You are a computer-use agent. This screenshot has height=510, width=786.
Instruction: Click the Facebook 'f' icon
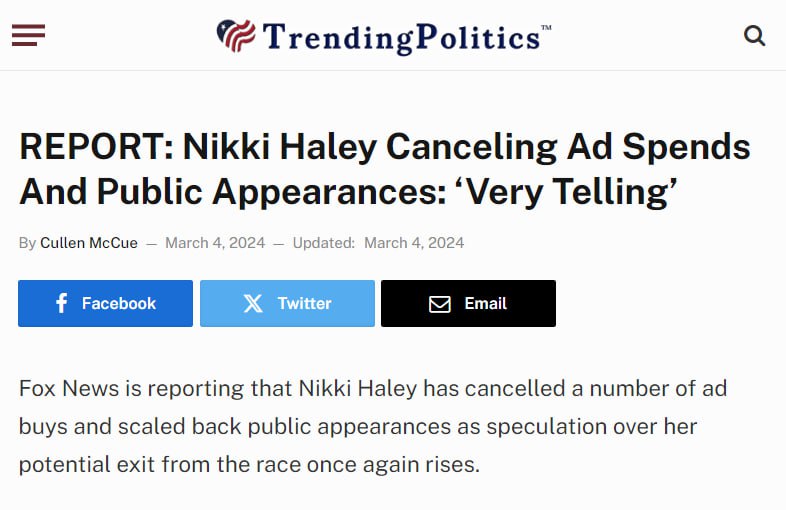pyautogui.click(x=61, y=303)
